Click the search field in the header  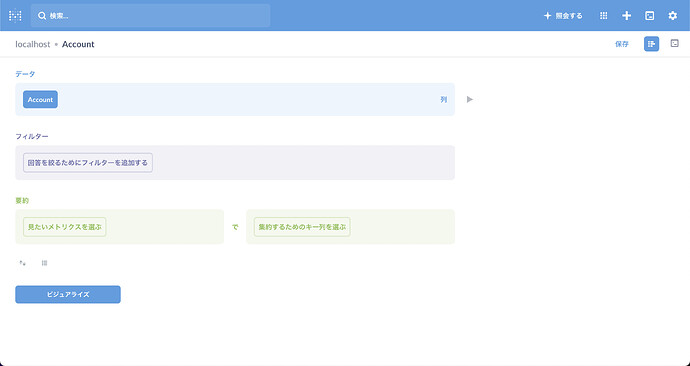[x=150, y=16]
